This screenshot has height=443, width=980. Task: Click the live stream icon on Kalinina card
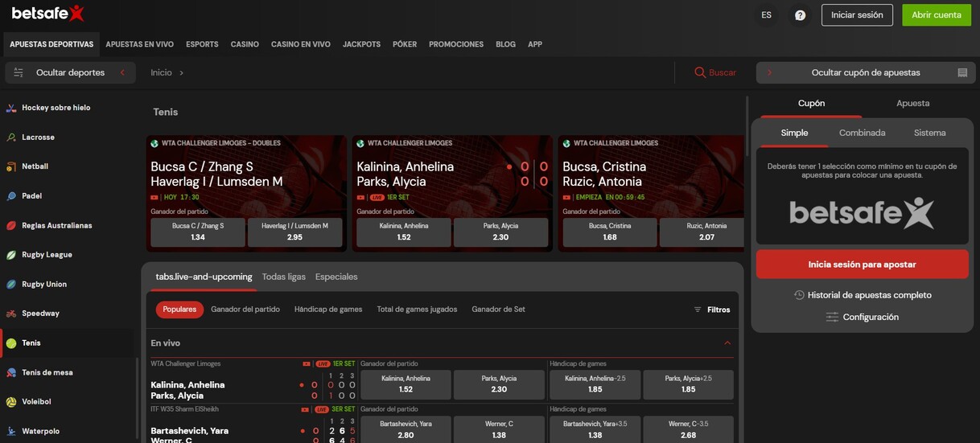(x=361, y=197)
